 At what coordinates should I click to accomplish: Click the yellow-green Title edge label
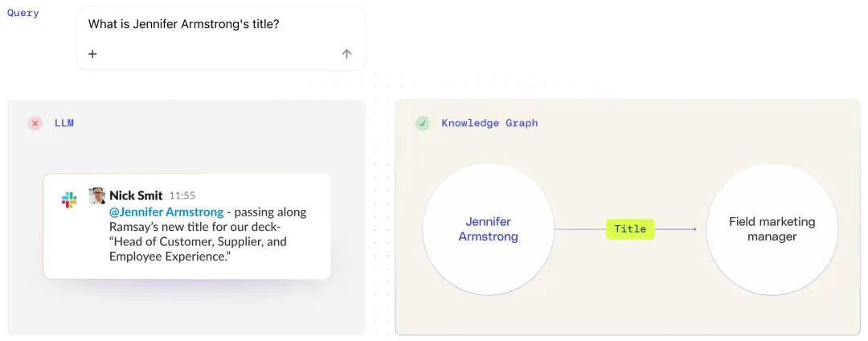[x=630, y=229]
